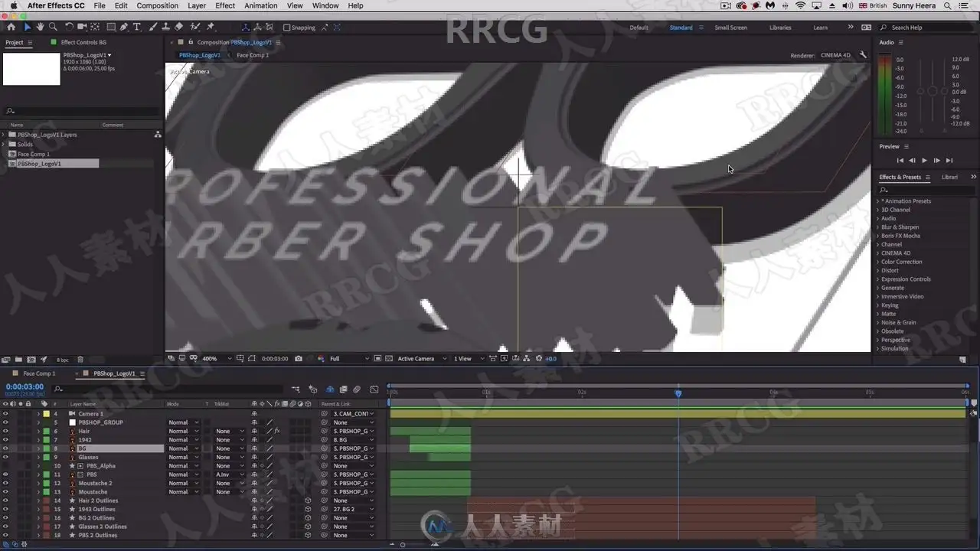This screenshot has height=551, width=980.
Task: Click the Draft 3D icon in timeline
Action: tap(312, 390)
